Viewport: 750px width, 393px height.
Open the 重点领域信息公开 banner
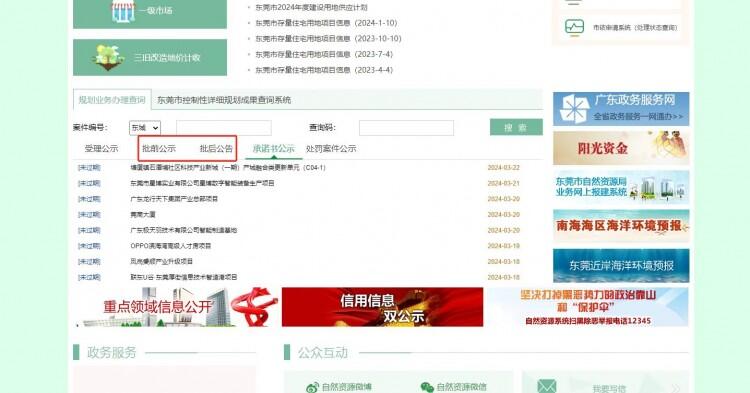click(176, 307)
